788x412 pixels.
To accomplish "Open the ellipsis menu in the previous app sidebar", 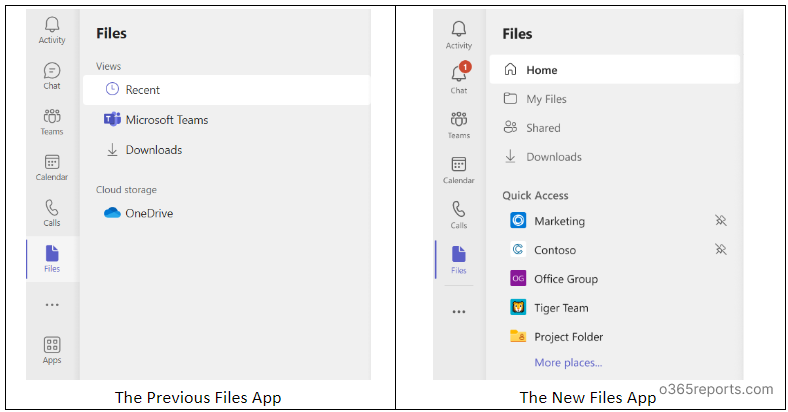I will pos(52,304).
